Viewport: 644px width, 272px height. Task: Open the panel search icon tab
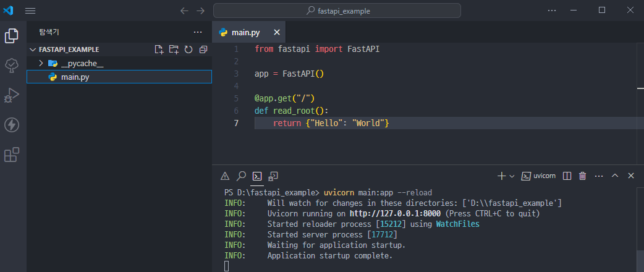(241, 176)
